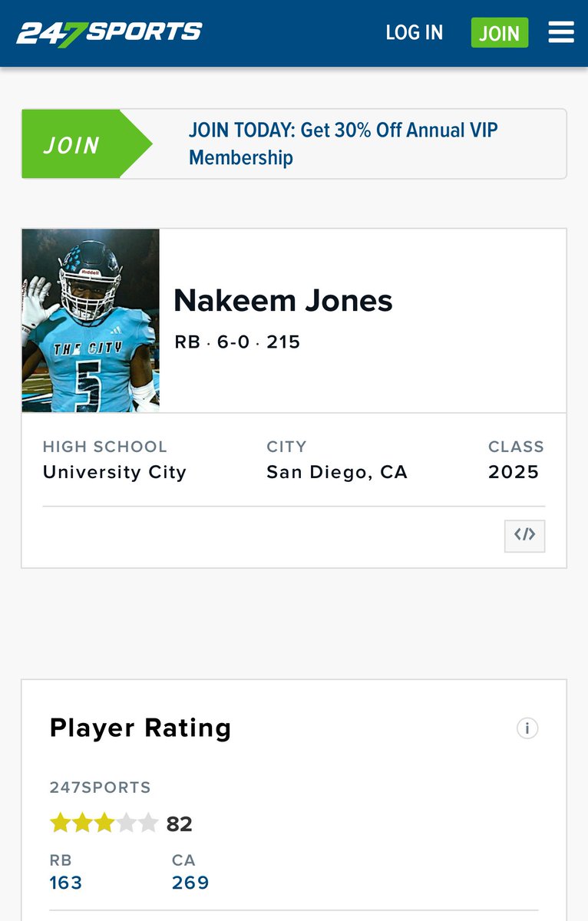Image resolution: width=588 pixels, height=921 pixels.
Task: Open Nakeem Jones player photo
Action: click(91, 321)
